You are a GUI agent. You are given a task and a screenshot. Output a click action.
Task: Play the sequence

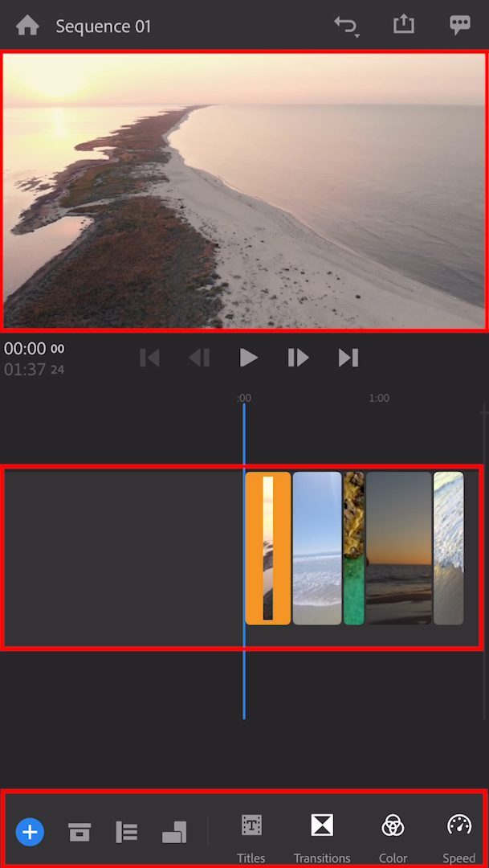248,358
